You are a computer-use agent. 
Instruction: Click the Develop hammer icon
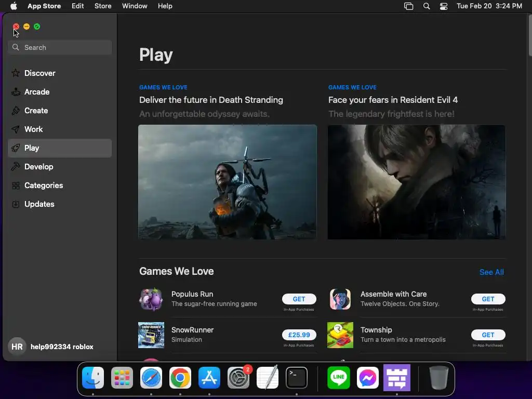point(16,167)
